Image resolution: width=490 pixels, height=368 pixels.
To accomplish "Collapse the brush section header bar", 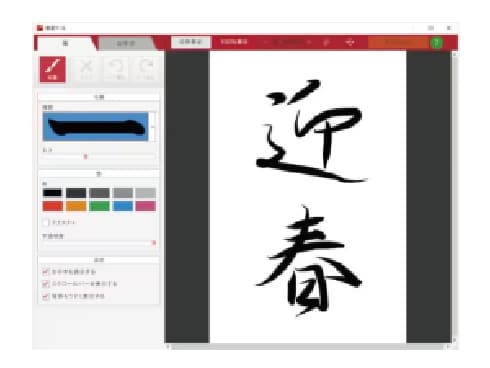I will (99, 97).
